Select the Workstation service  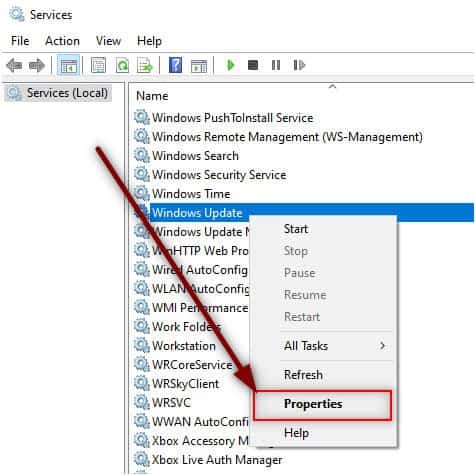[x=184, y=346]
